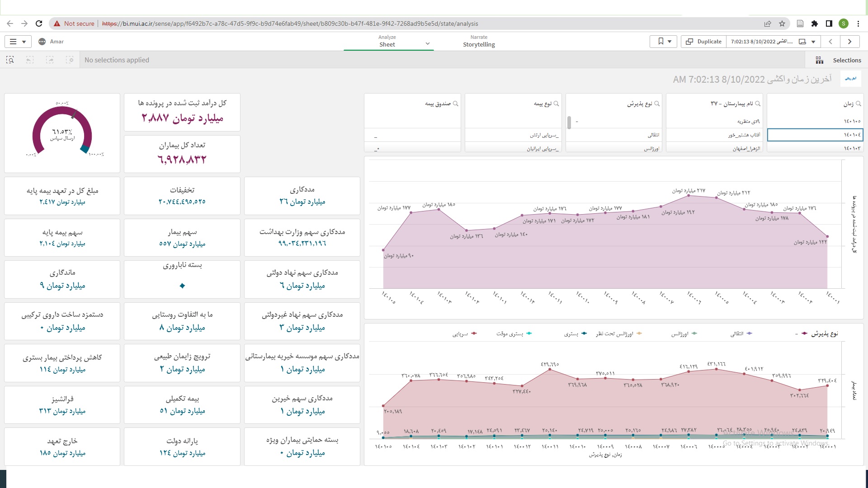Click the سهم بیمار KPI card
Screen dimensions: 868x488
coord(182,238)
